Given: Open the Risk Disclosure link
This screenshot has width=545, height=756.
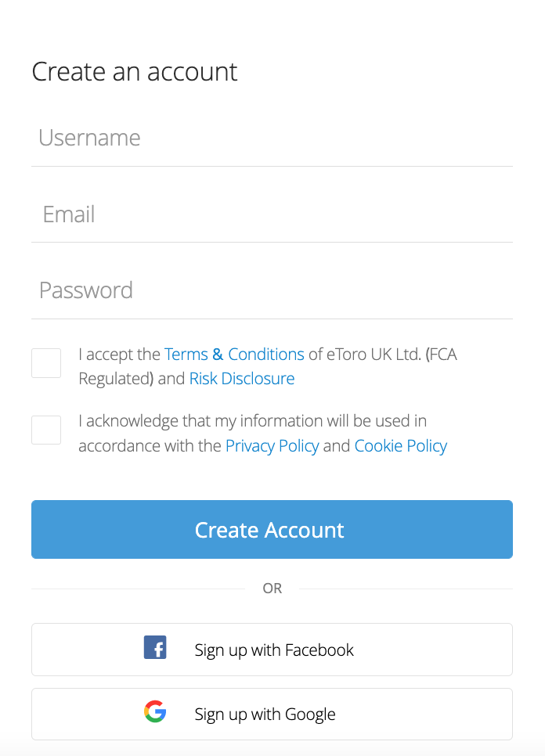Looking at the screenshot, I should click(x=242, y=379).
